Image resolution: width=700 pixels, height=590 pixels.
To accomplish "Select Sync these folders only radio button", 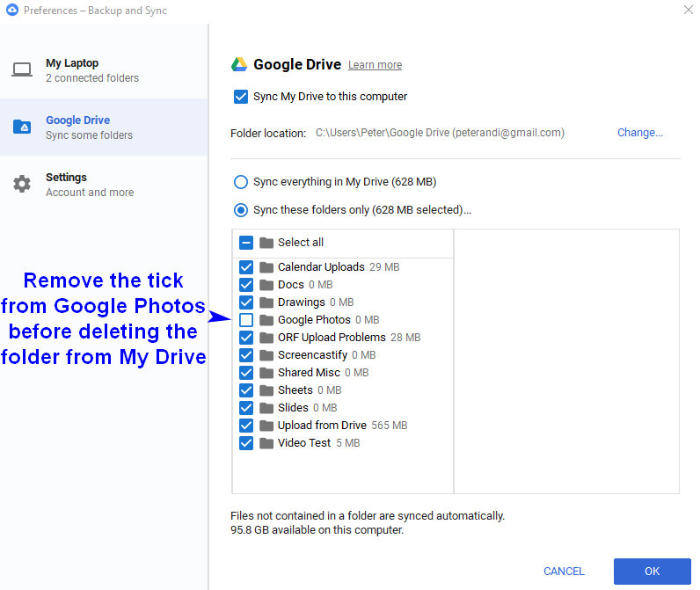I will coord(241,210).
